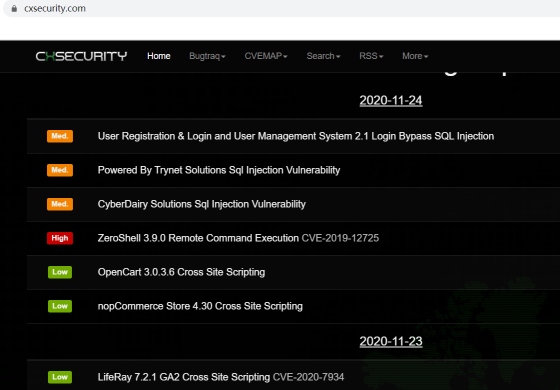This screenshot has width=560, height=390.
Task: Expand the Search dropdown menu
Action: (x=323, y=56)
